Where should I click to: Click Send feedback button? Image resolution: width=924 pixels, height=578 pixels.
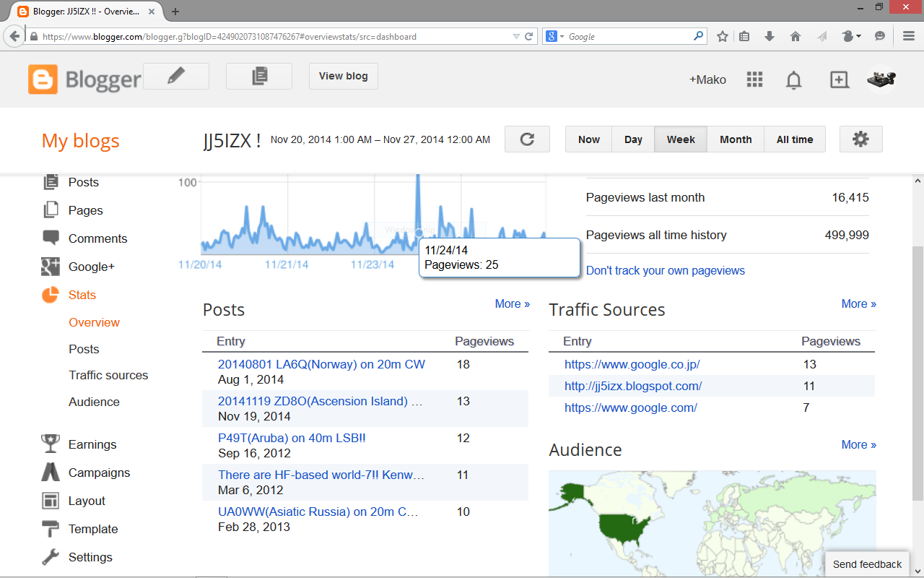coord(867,564)
